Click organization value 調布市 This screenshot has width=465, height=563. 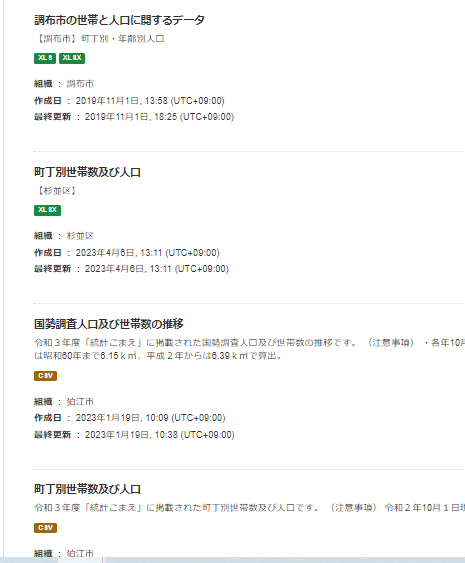click(80, 84)
